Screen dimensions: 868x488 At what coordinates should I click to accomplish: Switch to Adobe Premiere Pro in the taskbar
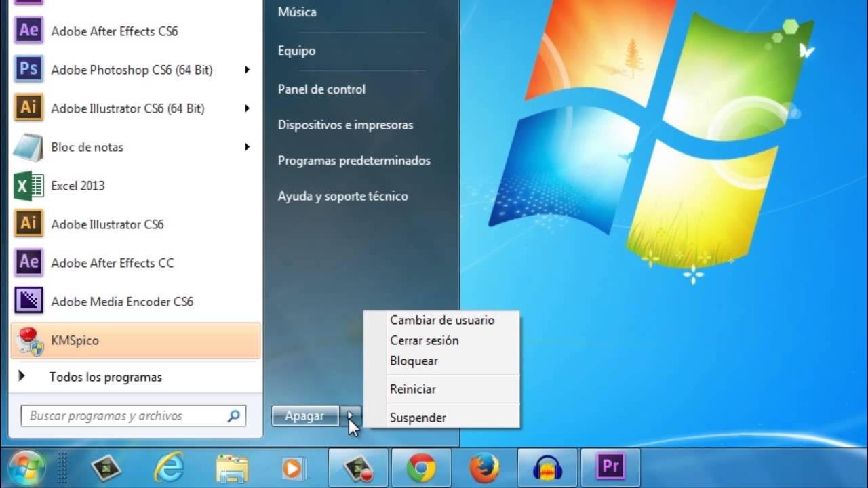coord(610,468)
